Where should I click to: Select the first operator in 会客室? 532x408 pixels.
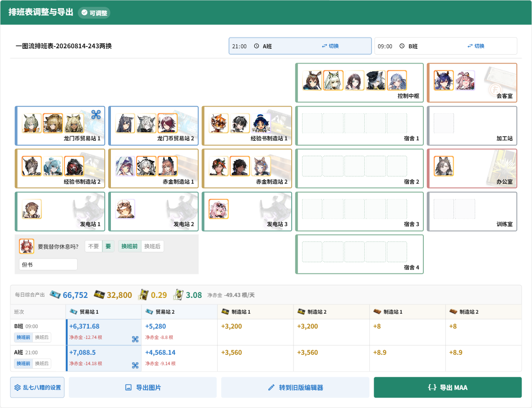444,80
